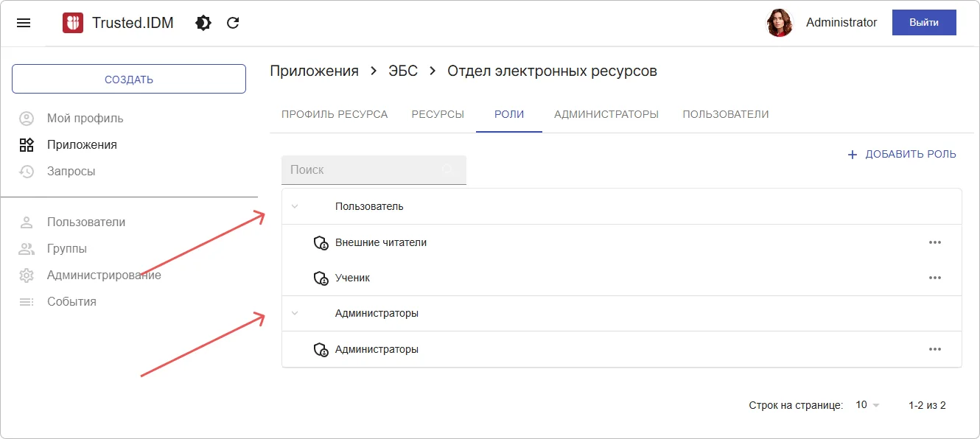980x439 pixels.
Task: Collapse the Администраторы role group
Action: point(295,313)
